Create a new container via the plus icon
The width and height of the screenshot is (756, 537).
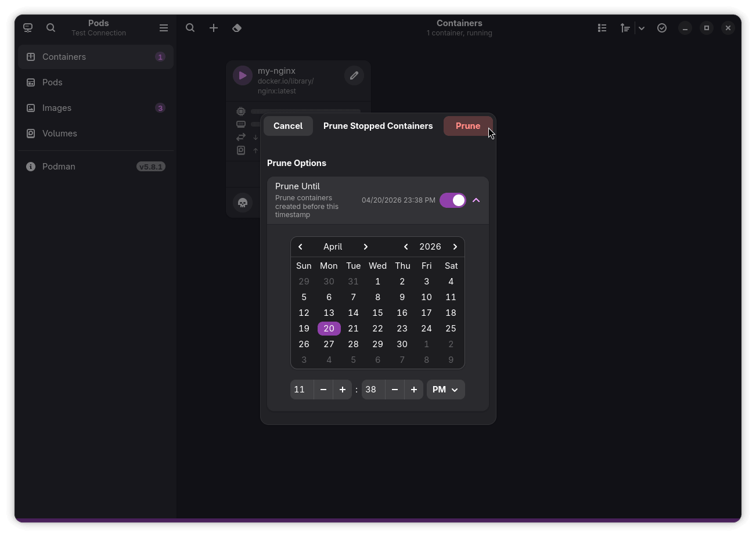213,27
